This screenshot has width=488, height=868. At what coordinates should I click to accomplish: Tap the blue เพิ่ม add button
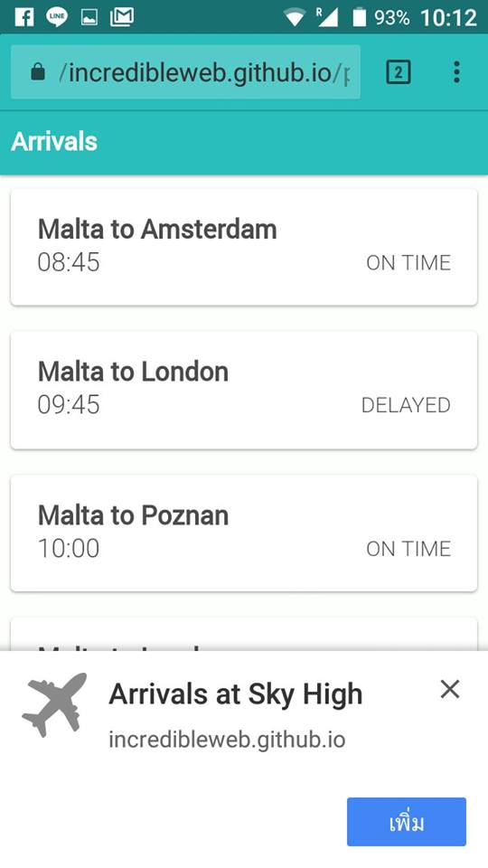(407, 822)
